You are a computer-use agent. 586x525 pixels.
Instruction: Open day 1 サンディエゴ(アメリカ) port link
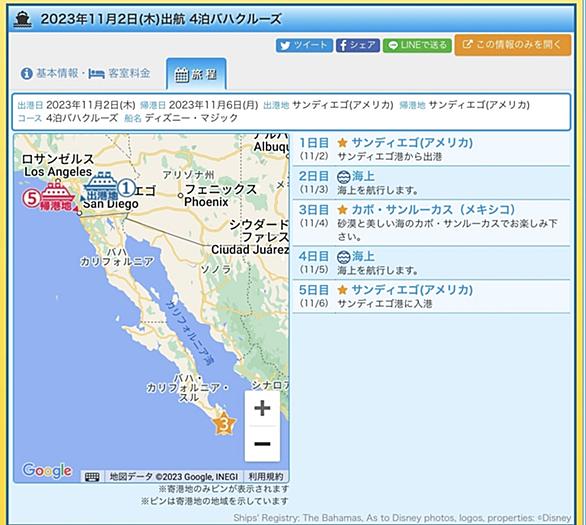tap(412, 143)
